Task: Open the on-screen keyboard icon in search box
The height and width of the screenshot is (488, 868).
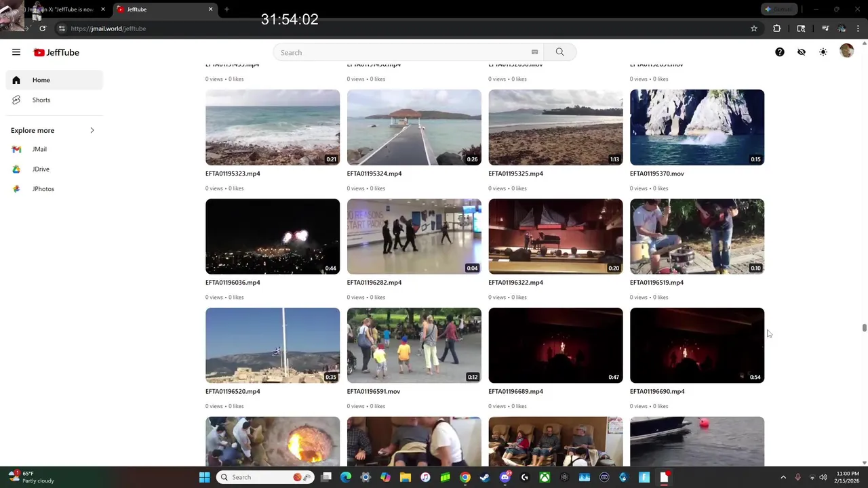Action: [x=534, y=52]
